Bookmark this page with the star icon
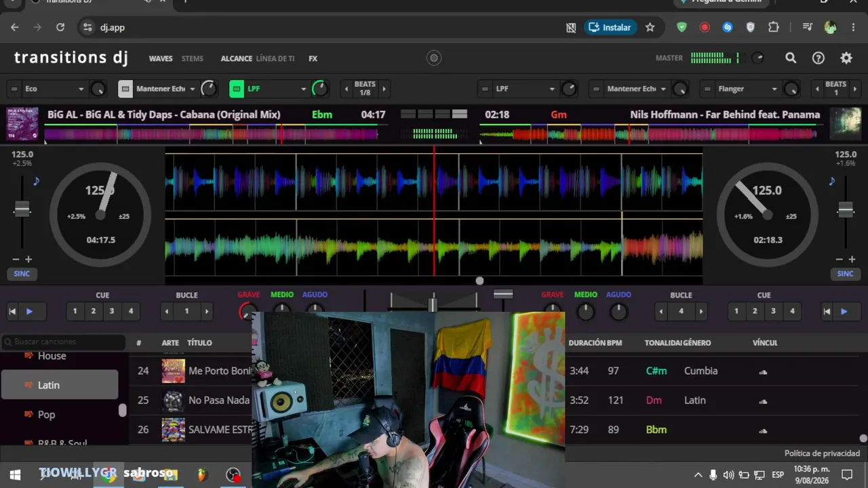868x488 pixels. click(650, 27)
